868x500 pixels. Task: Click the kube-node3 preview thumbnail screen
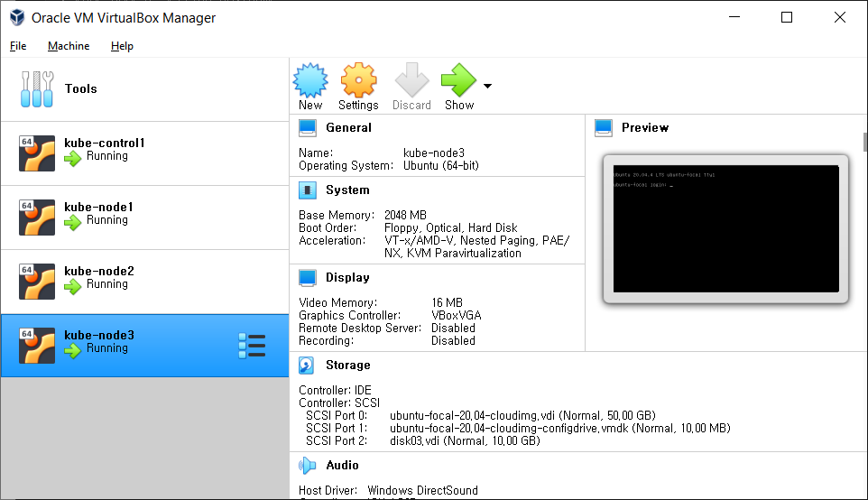[x=725, y=228]
